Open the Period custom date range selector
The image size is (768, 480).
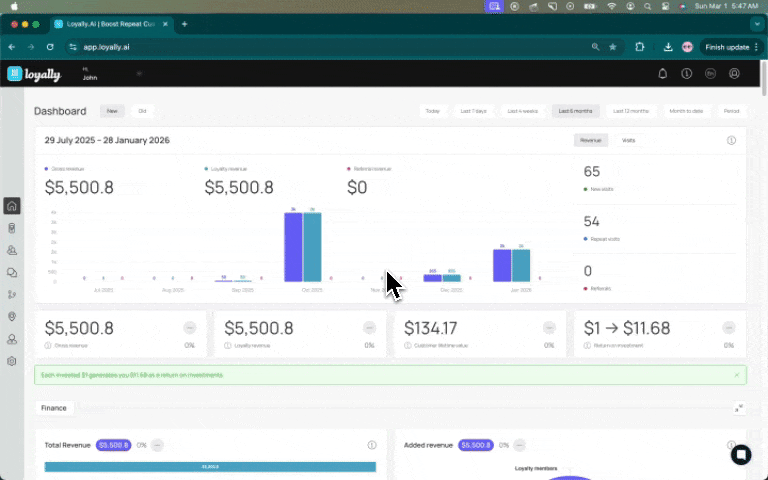(731, 111)
